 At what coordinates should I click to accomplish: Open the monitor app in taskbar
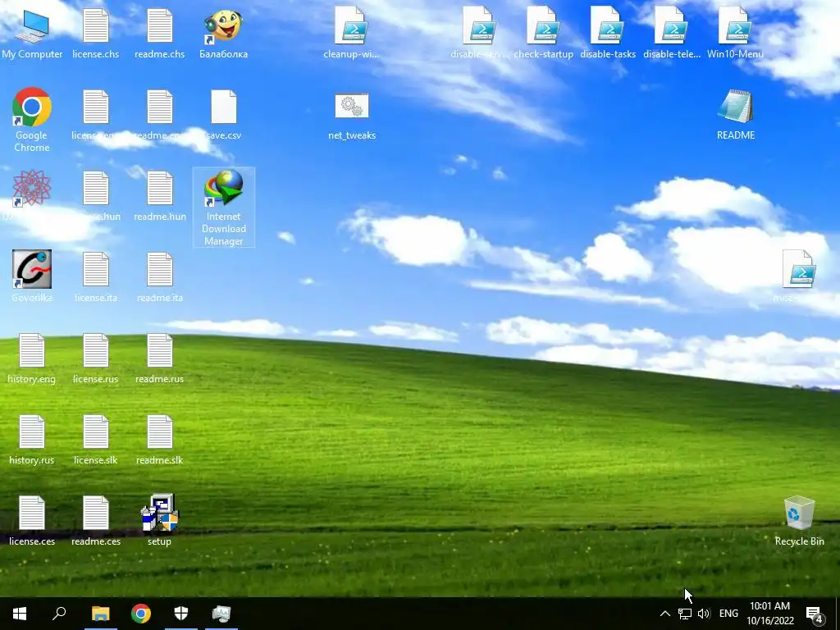pos(221,614)
